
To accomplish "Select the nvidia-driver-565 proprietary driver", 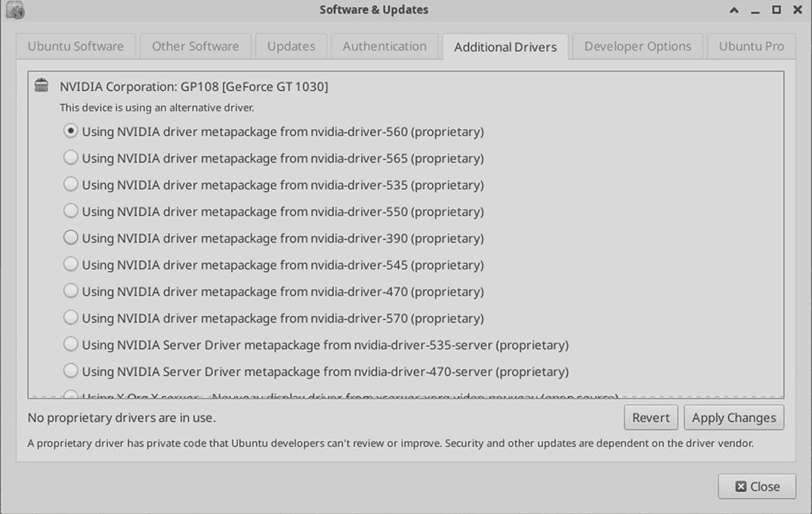I will tap(70, 157).
